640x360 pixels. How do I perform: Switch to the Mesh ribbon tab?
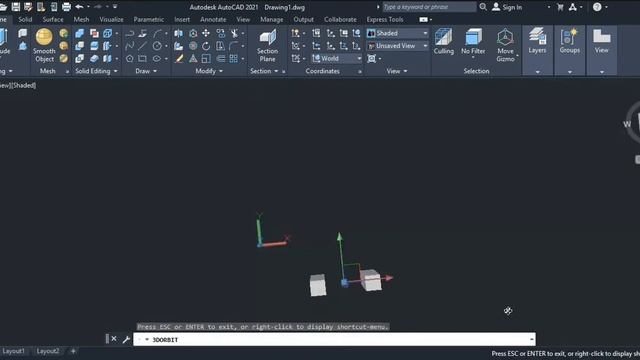pos(81,19)
